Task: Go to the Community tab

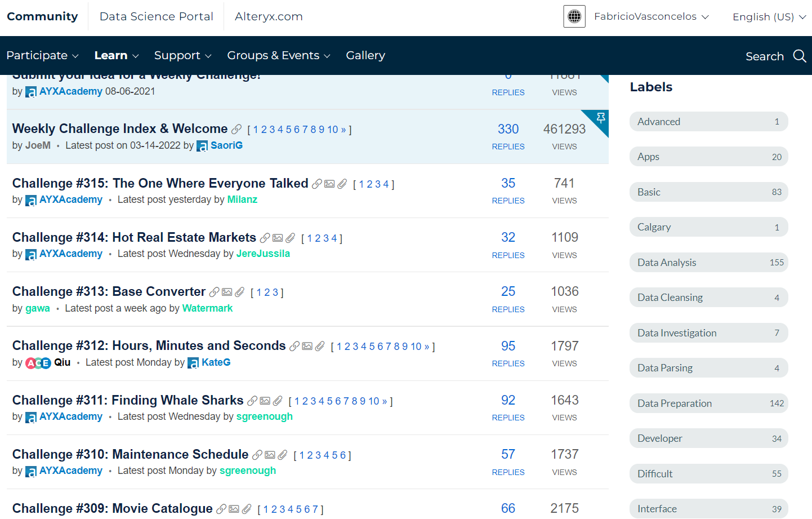Action: coord(42,16)
